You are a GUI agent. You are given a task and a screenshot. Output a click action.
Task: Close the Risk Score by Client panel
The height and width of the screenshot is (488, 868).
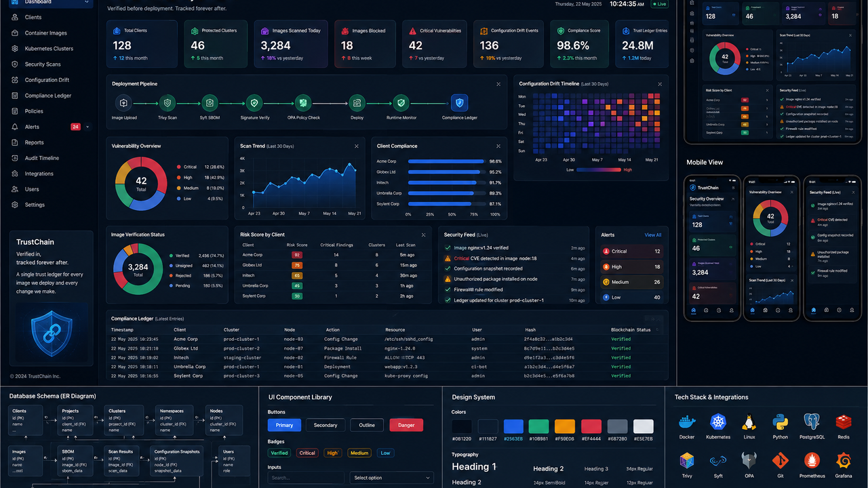(424, 235)
